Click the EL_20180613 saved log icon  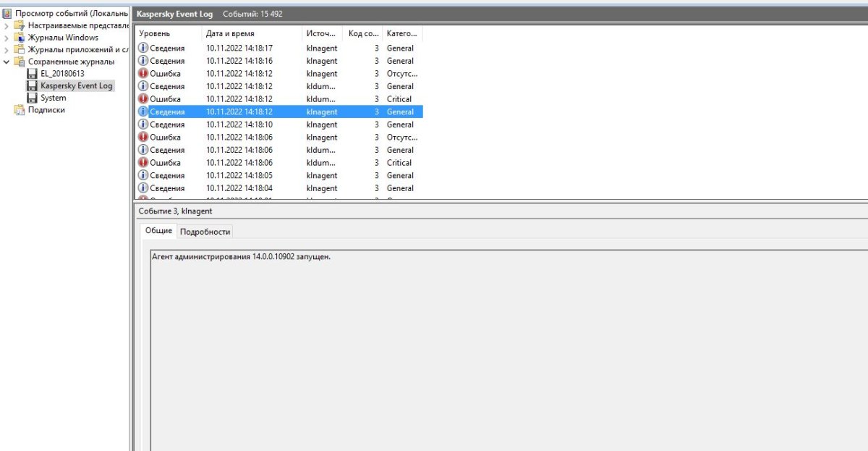32,74
